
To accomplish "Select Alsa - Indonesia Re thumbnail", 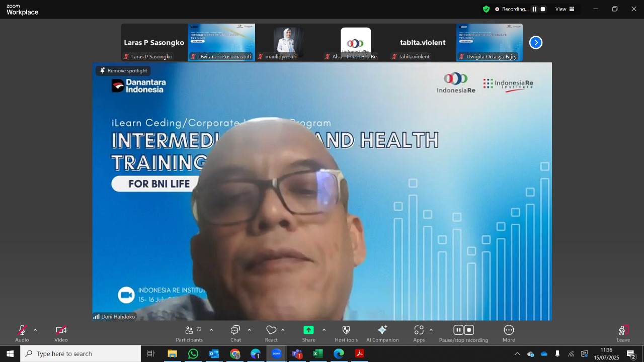I will pos(356,42).
